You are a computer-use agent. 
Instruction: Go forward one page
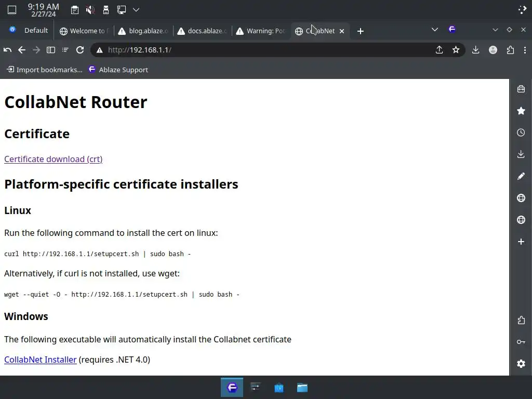[36, 50]
